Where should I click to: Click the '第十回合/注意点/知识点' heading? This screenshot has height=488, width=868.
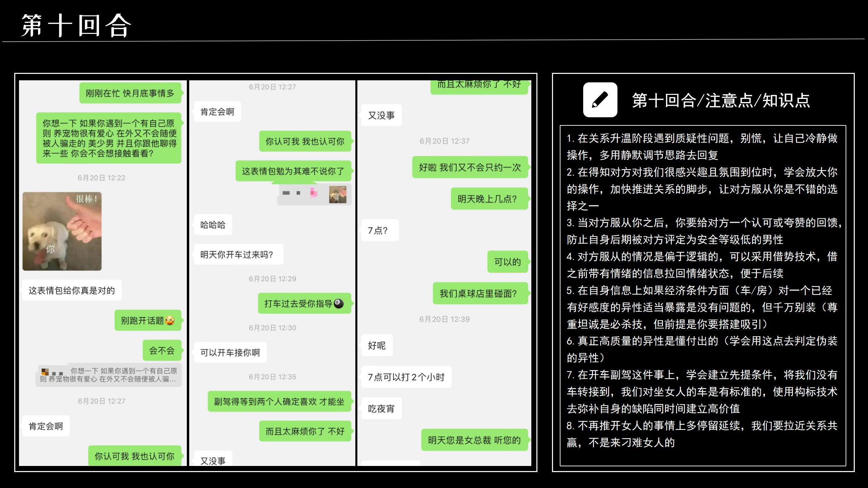point(721,101)
